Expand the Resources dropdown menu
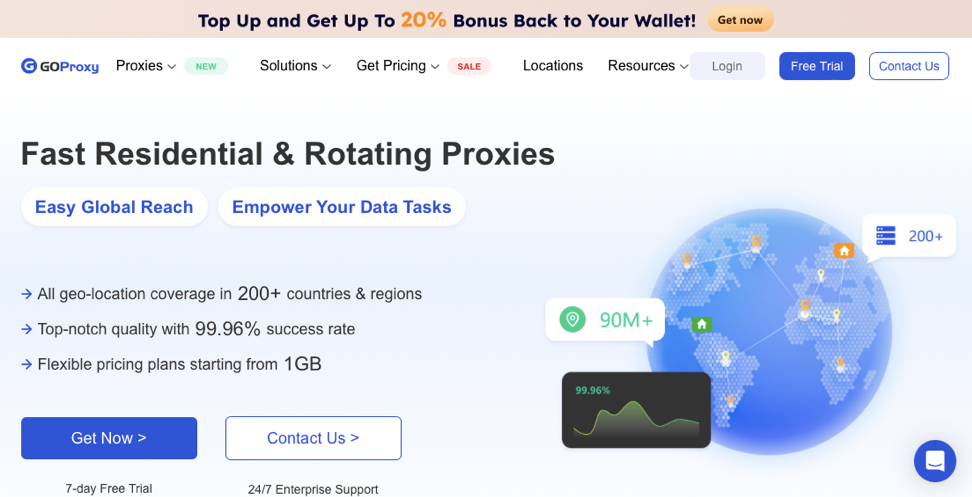Image resolution: width=972 pixels, height=497 pixels. coord(648,66)
